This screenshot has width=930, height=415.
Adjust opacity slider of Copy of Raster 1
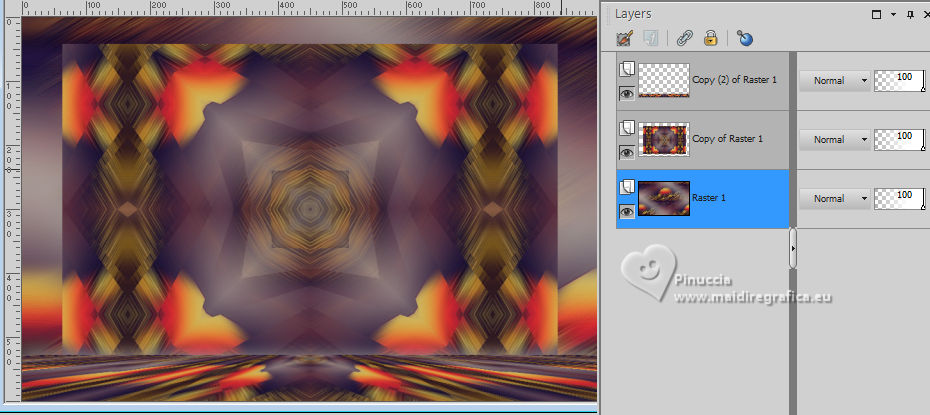click(899, 140)
